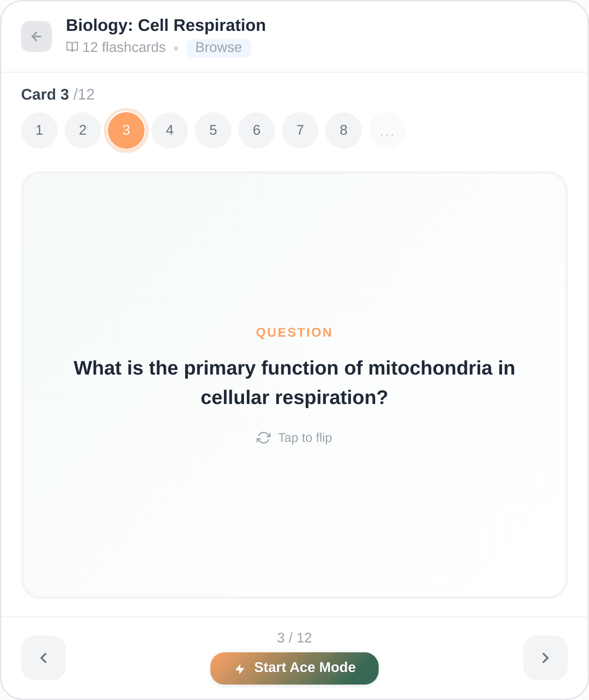Click the Biology: Cell Respiration title

(x=165, y=25)
